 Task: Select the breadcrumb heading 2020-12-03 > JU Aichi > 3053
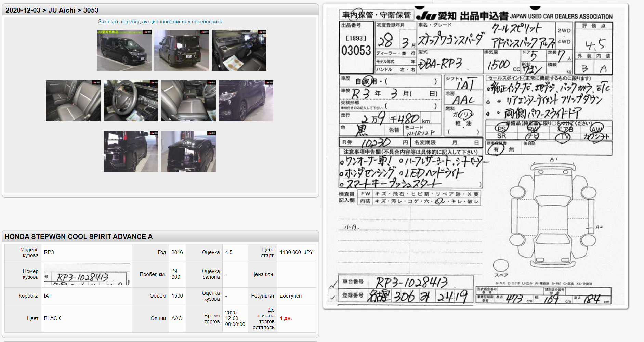click(x=52, y=10)
